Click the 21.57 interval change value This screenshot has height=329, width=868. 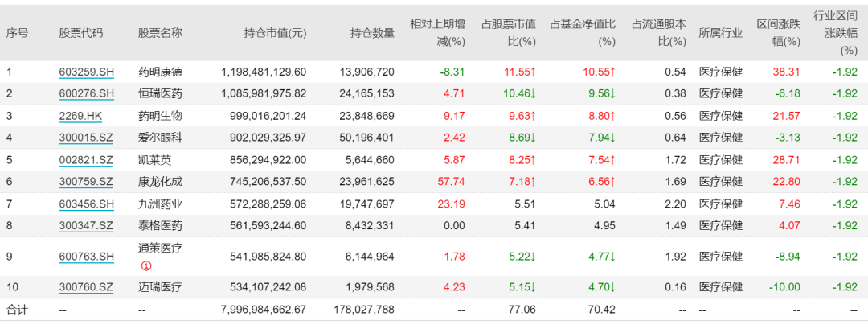(x=787, y=116)
